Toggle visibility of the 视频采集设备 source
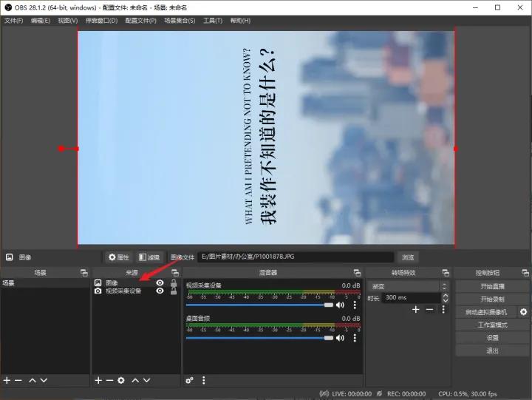Viewport: 532px width, 400px height. pyautogui.click(x=160, y=291)
